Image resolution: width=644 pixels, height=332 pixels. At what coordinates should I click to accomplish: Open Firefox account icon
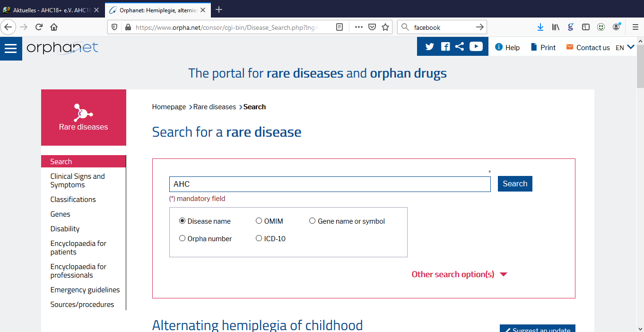[616, 27]
